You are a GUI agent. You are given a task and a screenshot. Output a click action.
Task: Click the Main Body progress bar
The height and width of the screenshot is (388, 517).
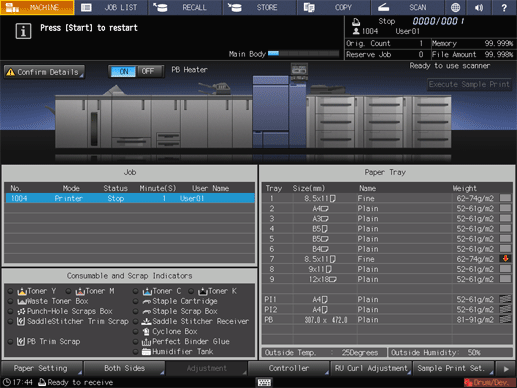(303, 54)
